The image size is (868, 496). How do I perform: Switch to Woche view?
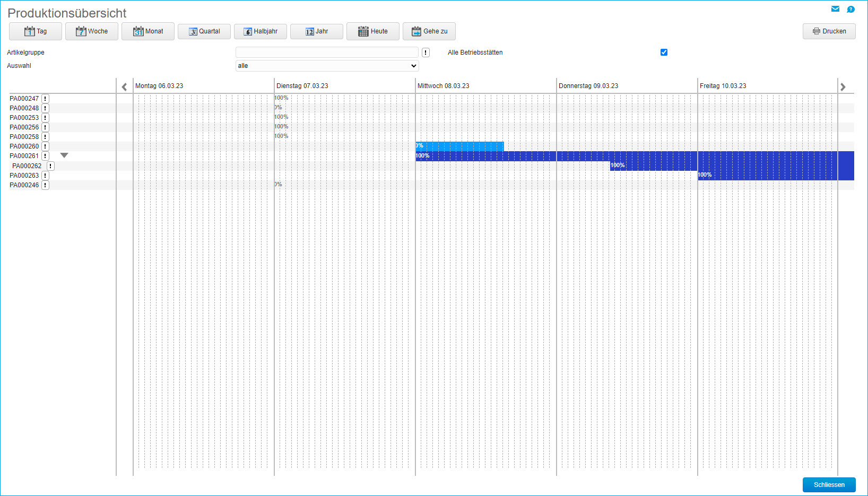tap(92, 31)
